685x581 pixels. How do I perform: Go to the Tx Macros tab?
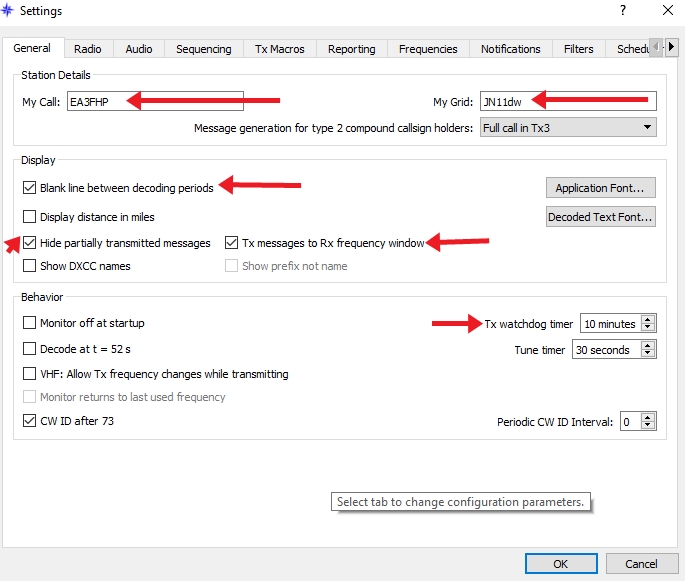pyautogui.click(x=280, y=49)
